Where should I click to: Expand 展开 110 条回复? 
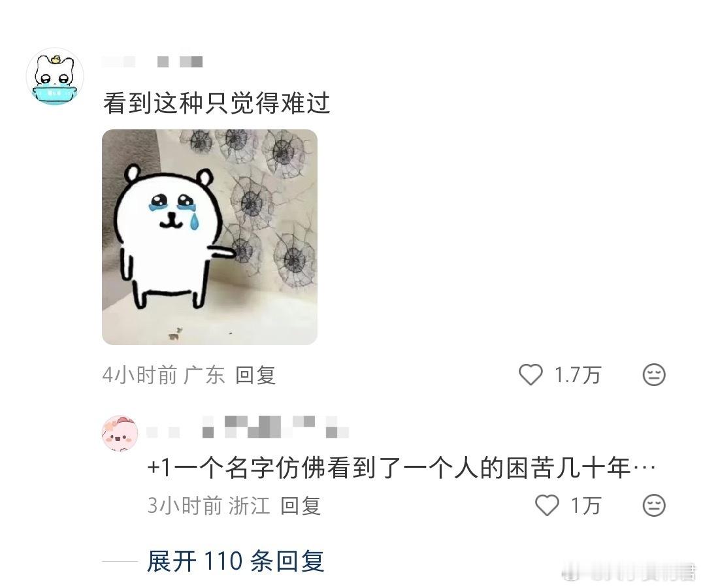(236, 561)
